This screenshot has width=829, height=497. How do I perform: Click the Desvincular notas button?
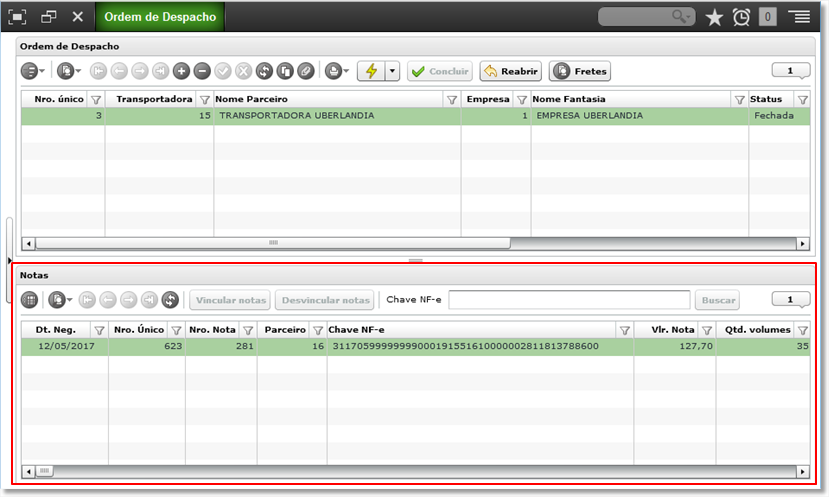[325, 300]
